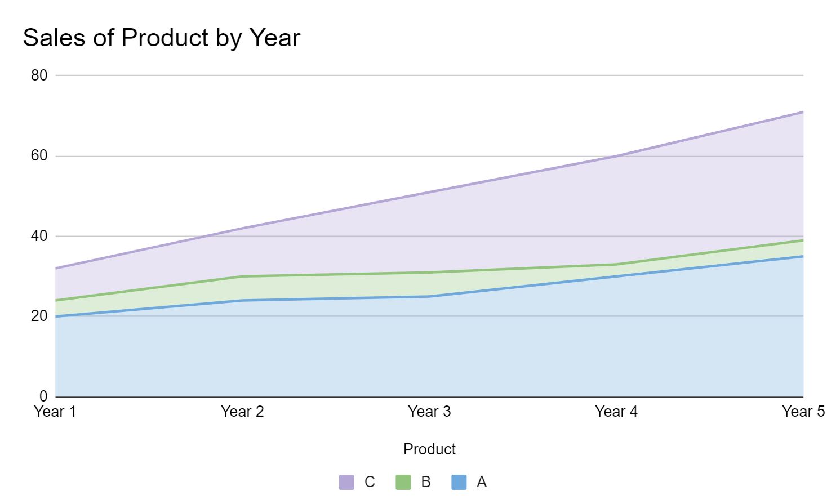The width and height of the screenshot is (827, 504).
Task: Select the Year 3 axis label
Action: [429, 412]
